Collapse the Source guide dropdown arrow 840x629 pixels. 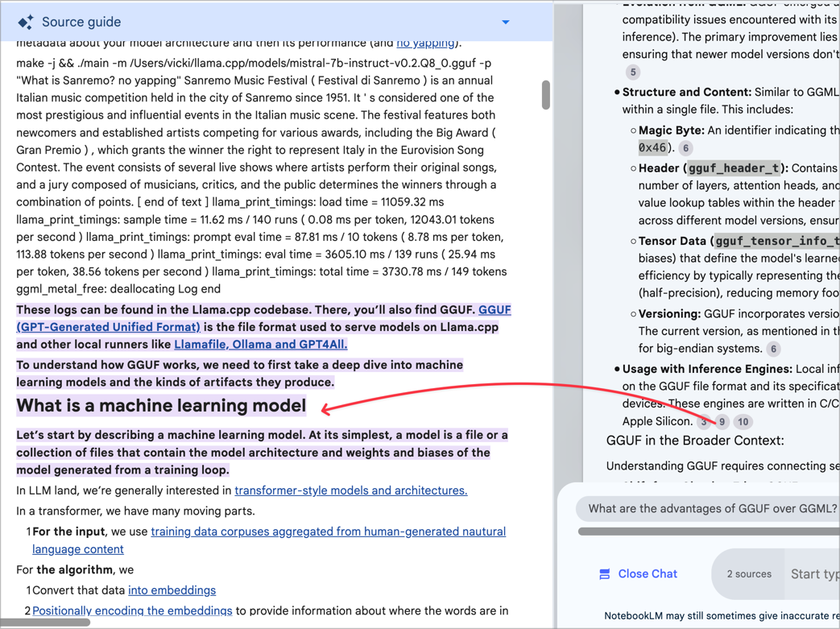(505, 23)
